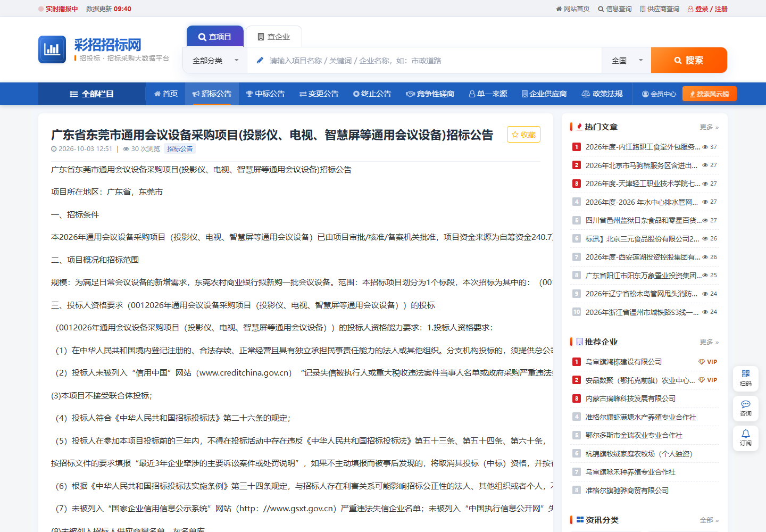Click the orange 搜索 button
Image resolution: width=766 pixels, height=532 pixels.
coord(689,60)
